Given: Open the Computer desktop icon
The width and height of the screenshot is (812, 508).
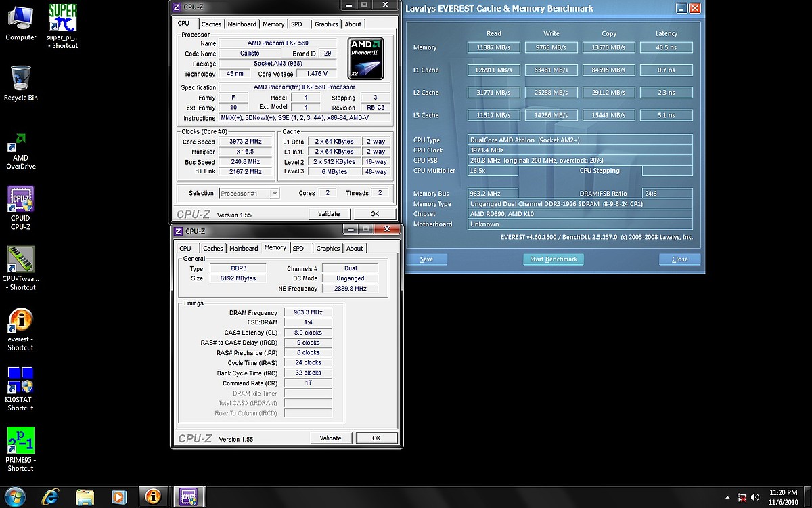Looking at the screenshot, I should (x=20, y=22).
